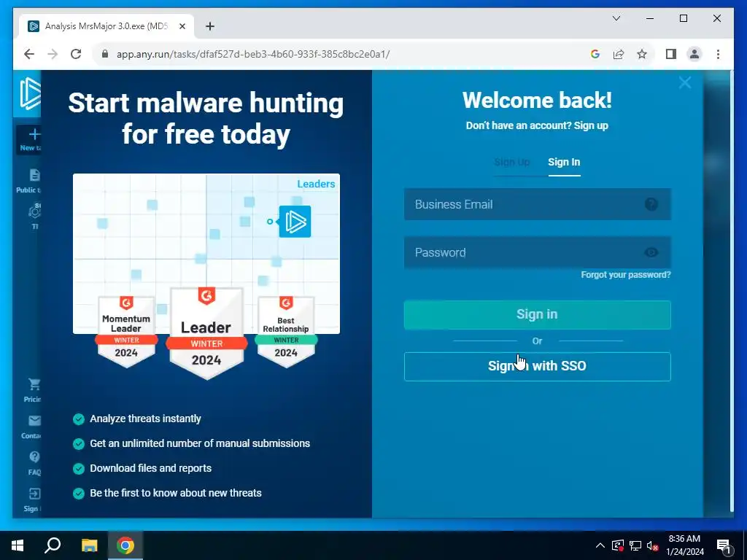Click the padlock site info icon
Screen dimensions: 747x560
click(x=105, y=54)
